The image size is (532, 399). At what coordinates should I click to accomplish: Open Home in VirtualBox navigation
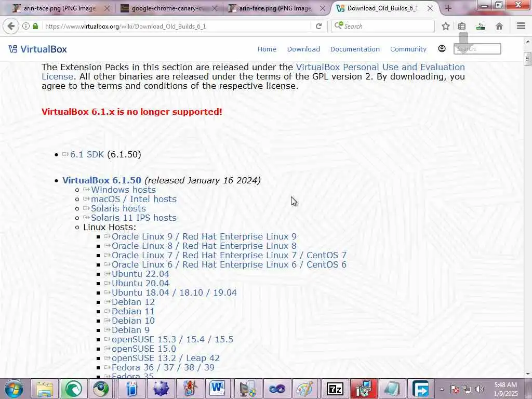point(267,49)
